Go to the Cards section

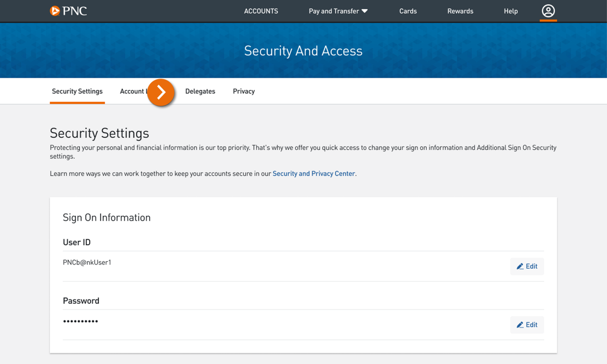click(408, 11)
